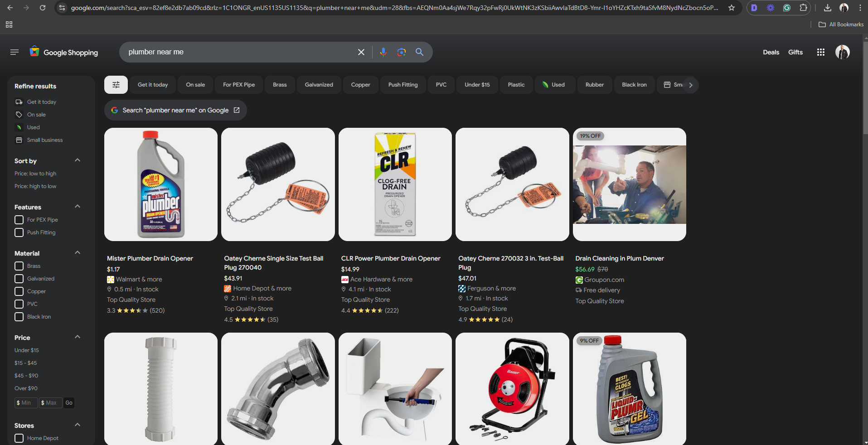Collapse the Stores section
Screen dimensions: 868x445
[78, 425]
